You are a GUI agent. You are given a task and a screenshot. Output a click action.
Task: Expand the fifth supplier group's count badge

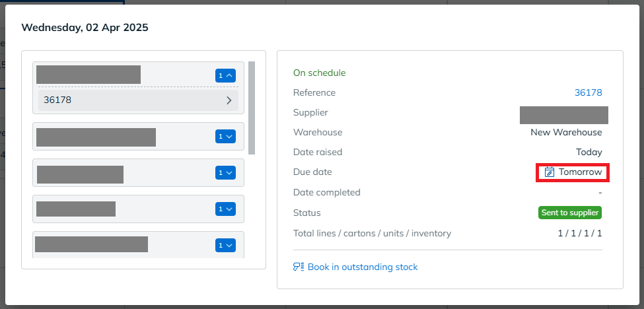pyautogui.click(x=225, y=245)
